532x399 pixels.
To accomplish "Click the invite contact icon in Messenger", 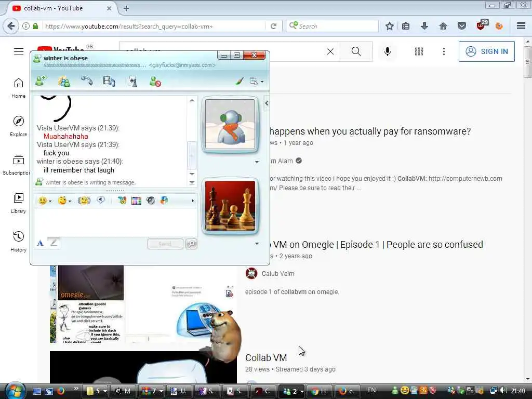I will [41, 82].
